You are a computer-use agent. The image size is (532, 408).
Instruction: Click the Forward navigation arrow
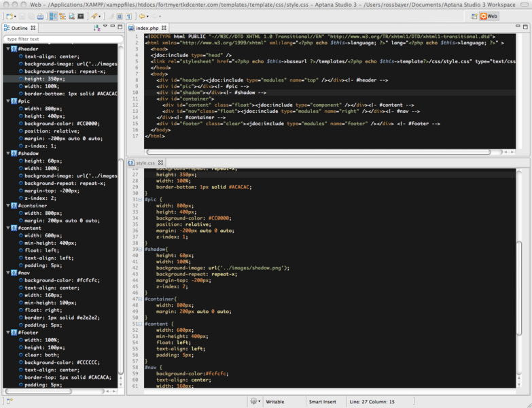(x=154, y=16)
